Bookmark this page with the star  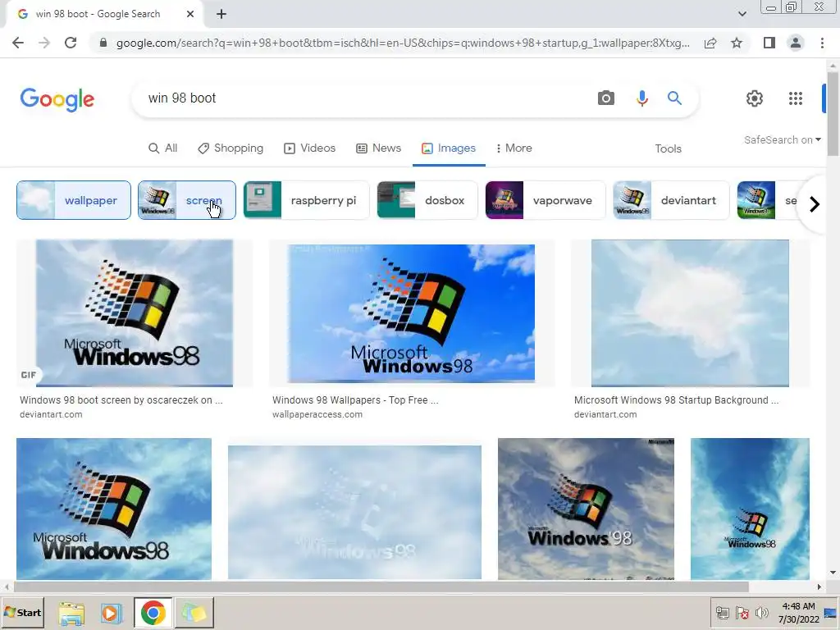737,43
